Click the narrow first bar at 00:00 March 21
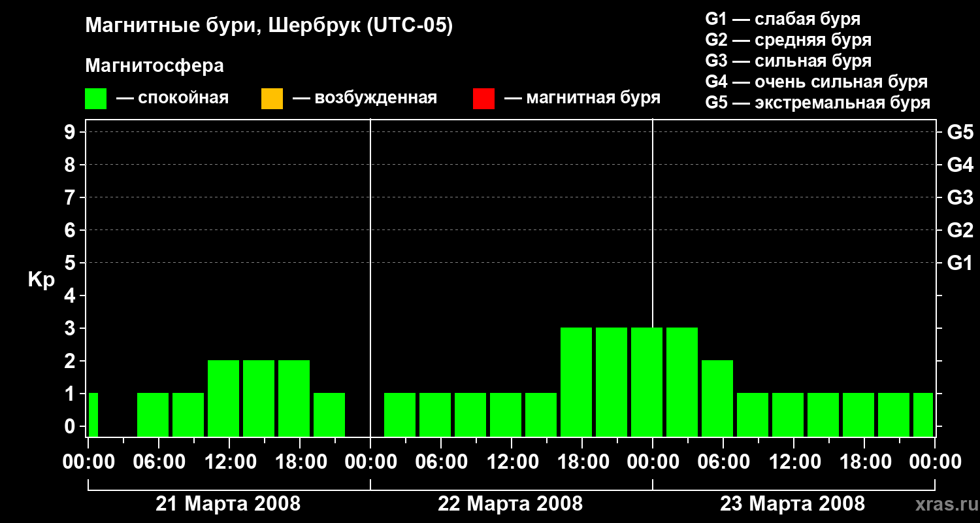This screenshot has width=980, height=523. 93,414
